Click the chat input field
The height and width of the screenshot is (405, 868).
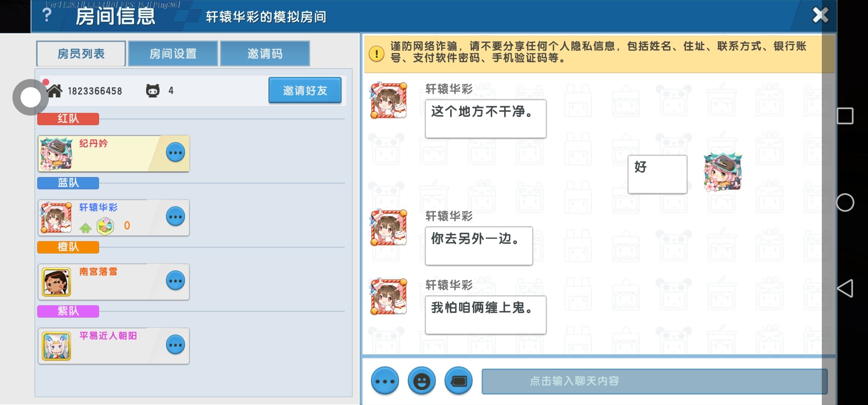[654, 381]
